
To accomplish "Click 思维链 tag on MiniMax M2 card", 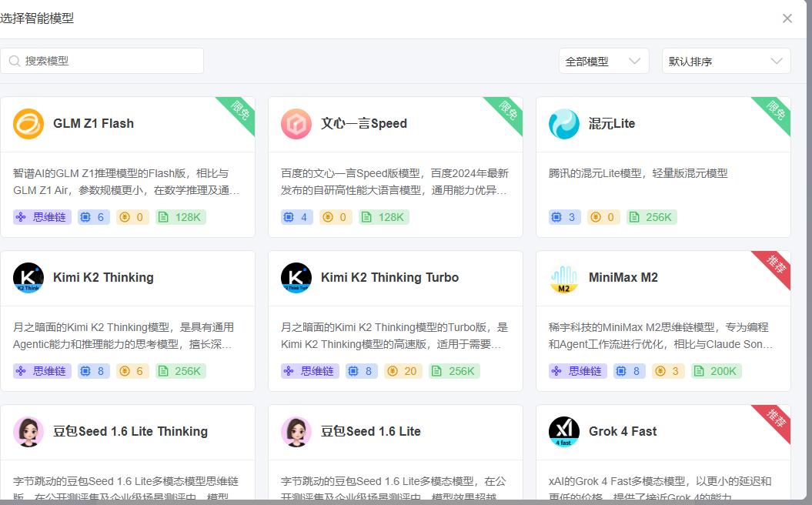I will click(x=578, y=371).
